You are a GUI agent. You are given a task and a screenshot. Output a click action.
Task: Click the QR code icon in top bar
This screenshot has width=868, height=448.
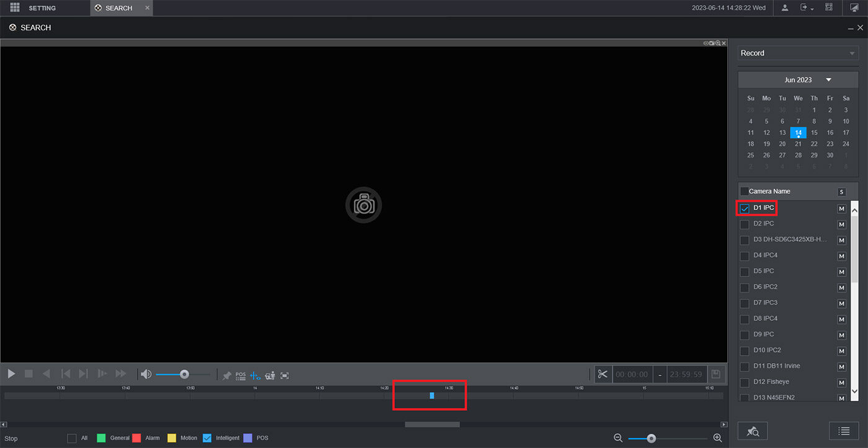(829, 7)
